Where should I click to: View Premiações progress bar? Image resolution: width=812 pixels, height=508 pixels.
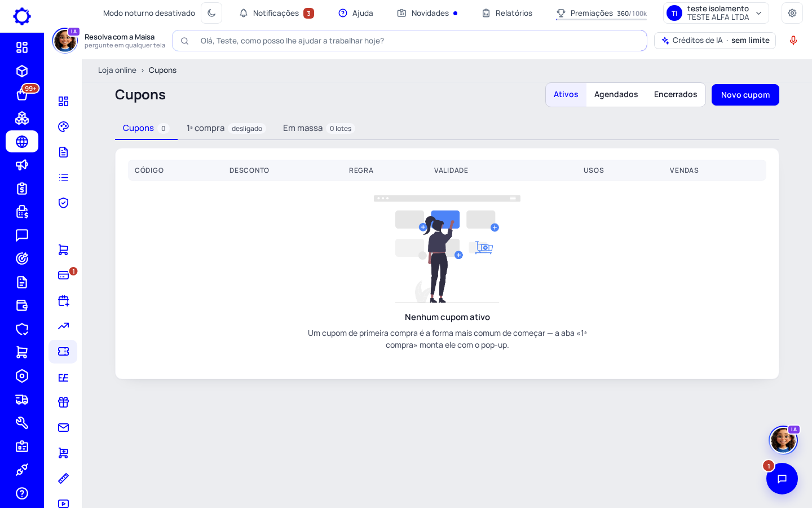coord(601,19)
